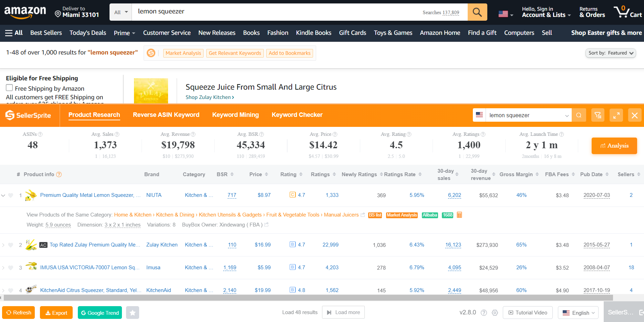This screenshot has width=644, height=322.
Task: Click the orange Analysis button
Action: coord(614,146)
